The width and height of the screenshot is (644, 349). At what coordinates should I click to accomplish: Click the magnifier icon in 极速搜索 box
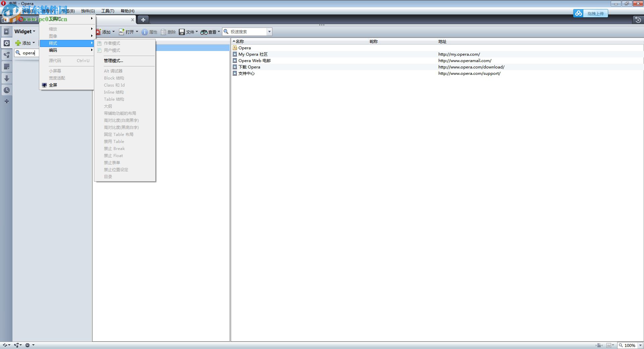(226, 32)
